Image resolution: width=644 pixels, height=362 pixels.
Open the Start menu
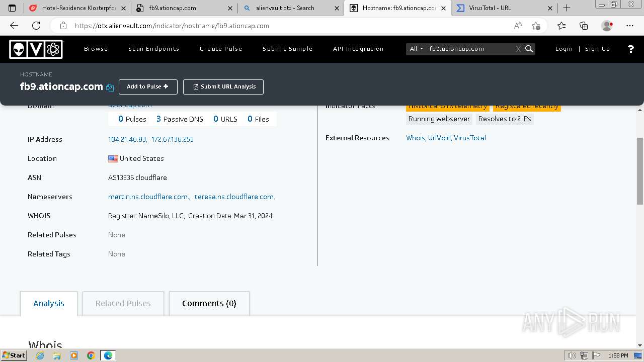point(14,355)
